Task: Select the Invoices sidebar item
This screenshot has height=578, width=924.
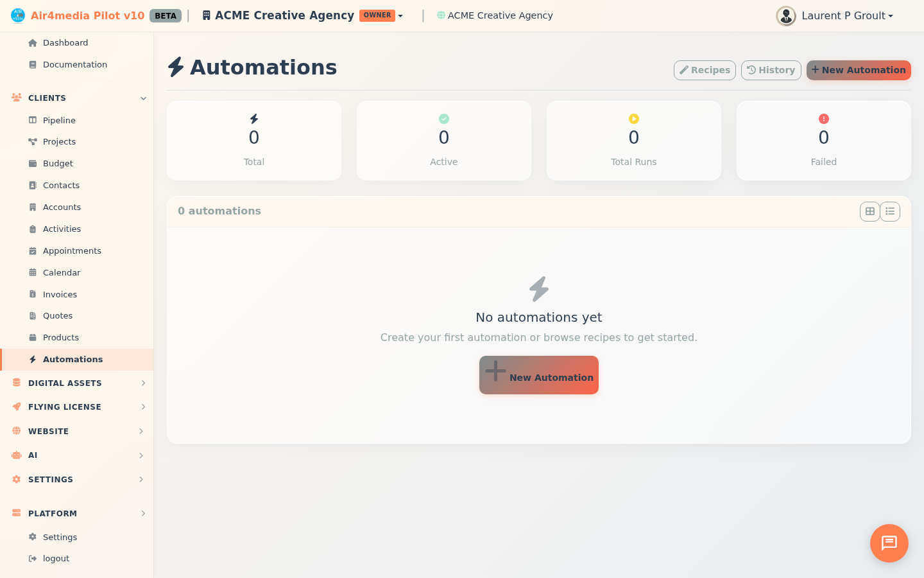Action: click(x=60, y=293)
